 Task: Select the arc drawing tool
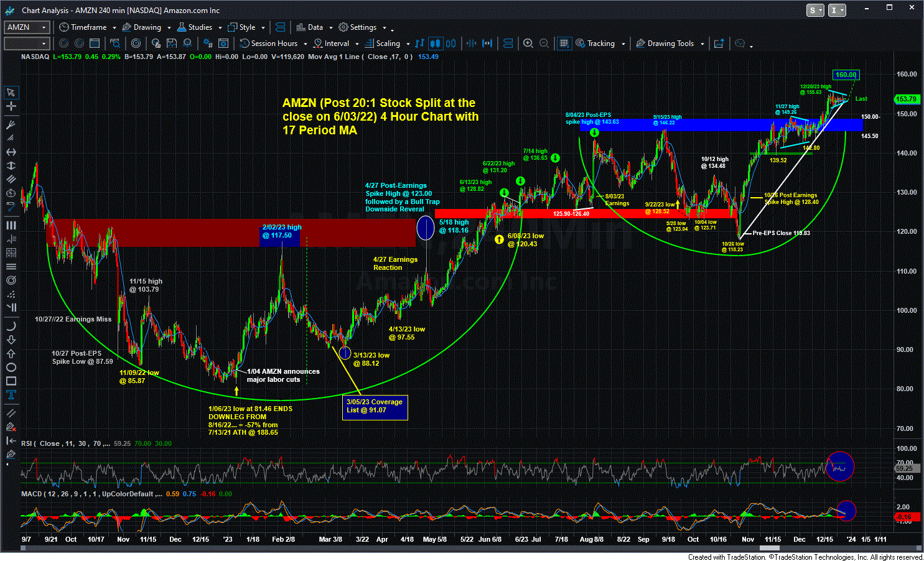[x=11, y=326]
